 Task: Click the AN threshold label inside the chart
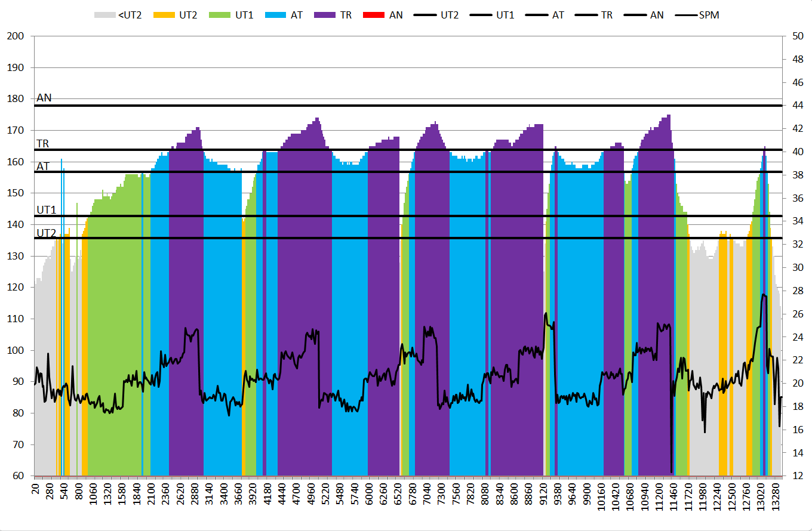click(x=44, y=98)
